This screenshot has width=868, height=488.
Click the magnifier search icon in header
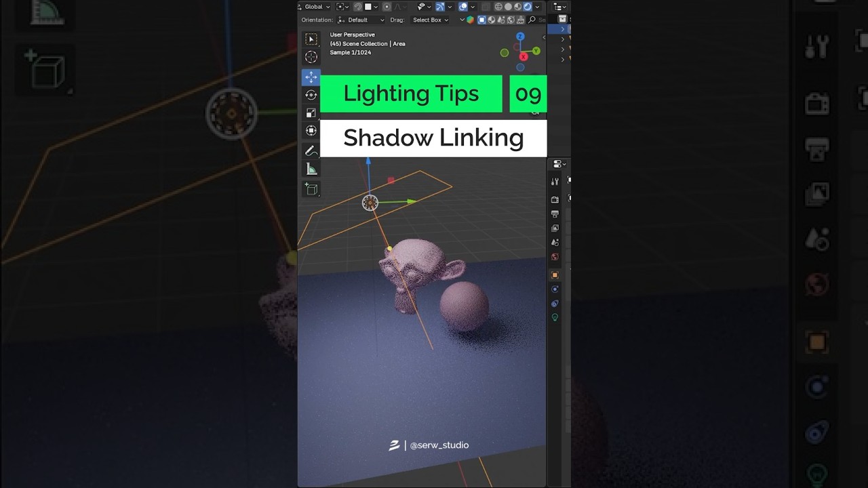pyautogui.click(x=532, y=20)
